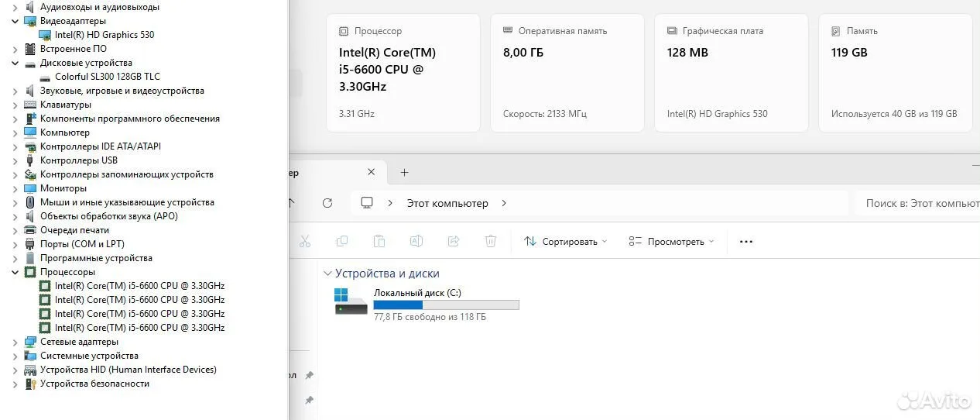
Task: Select Colorful SL300 128GB TLC disk
Action: pos(108,77)
